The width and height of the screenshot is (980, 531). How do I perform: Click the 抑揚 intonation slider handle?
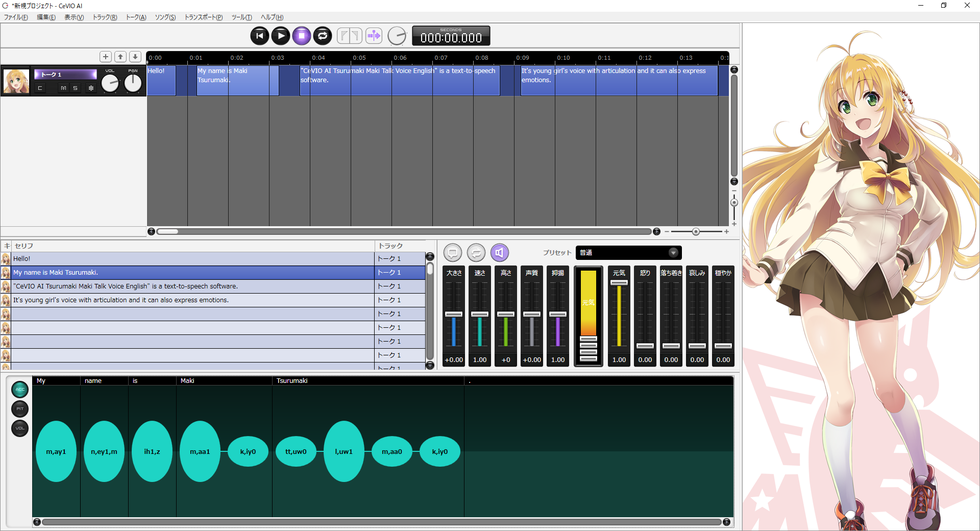tap(558, 314)
